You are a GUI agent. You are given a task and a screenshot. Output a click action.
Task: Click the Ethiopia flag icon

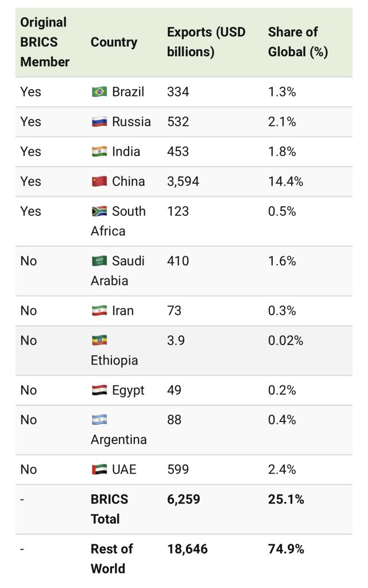pos(99,341)
